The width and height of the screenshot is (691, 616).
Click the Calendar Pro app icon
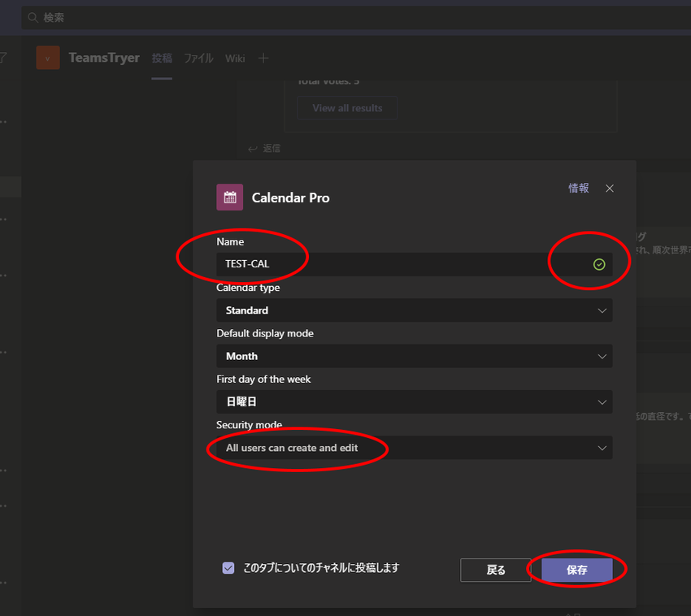(229, 197)
